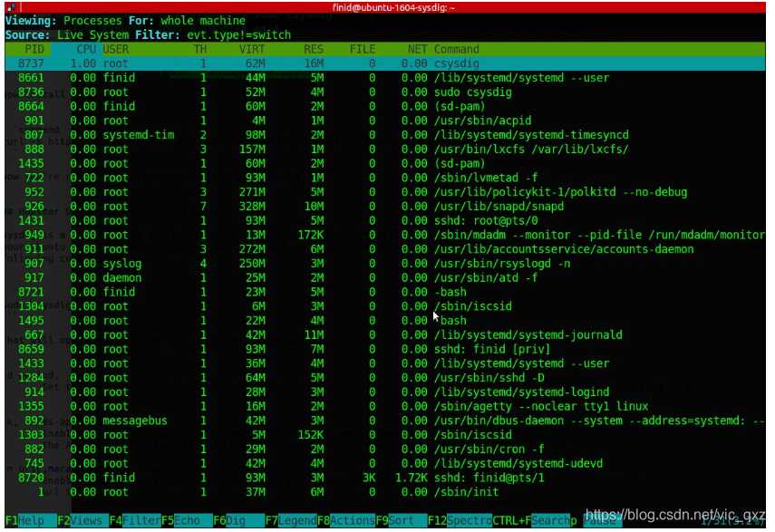Select the /usr/sbin/sshd -D row
Screen dimensions: 775x532
(385, 378)
